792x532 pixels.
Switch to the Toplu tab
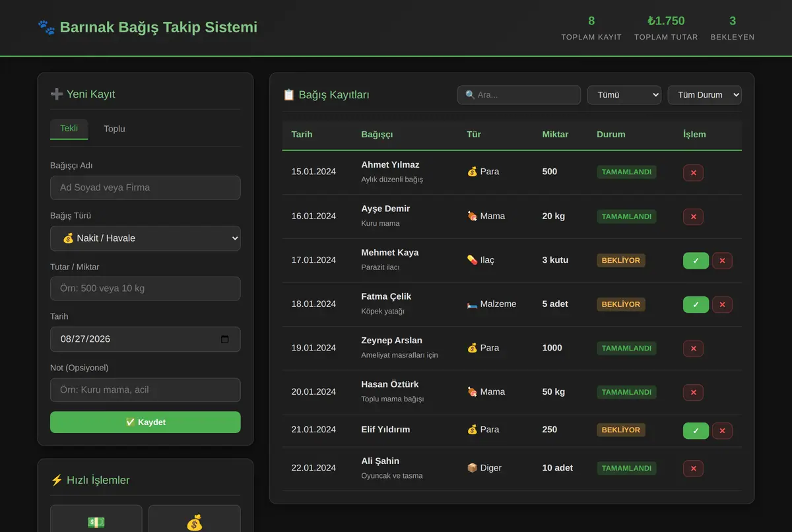[x=114, y=129]
